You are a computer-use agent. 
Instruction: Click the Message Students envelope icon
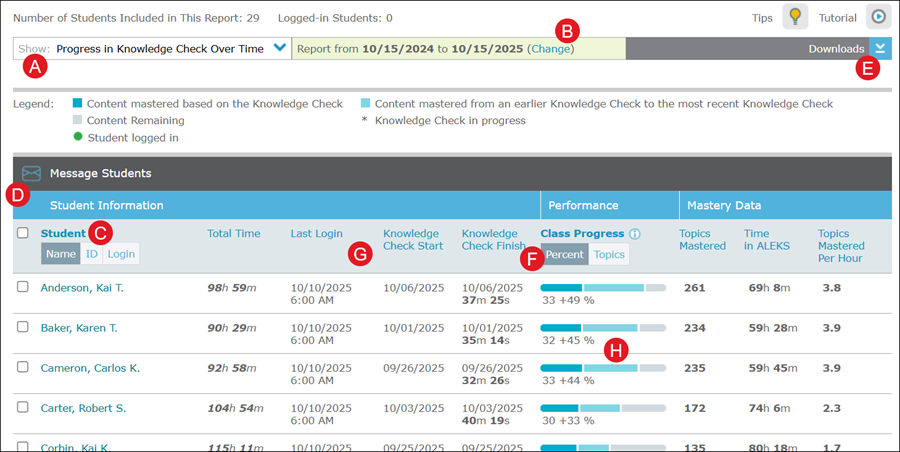click(x=31, y=173)
